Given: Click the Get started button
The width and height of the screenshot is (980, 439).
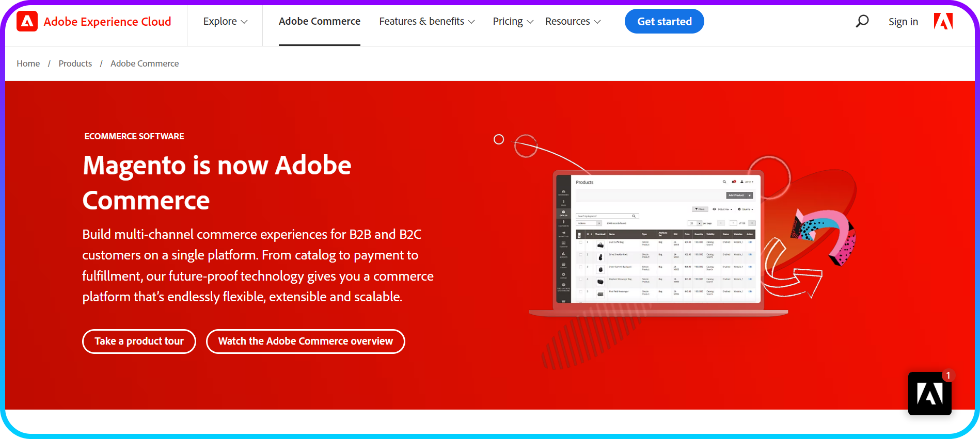Looking at the screenshot, I should 665,21.
